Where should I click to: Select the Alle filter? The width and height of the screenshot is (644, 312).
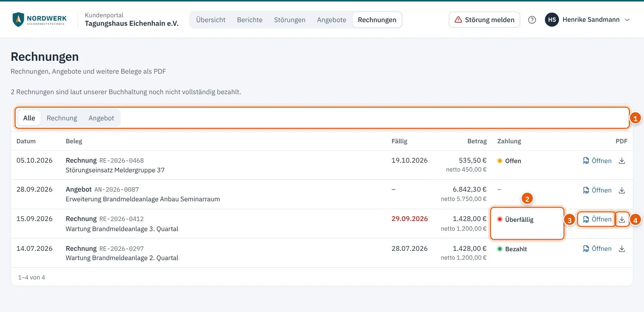(x=29, y=118)
